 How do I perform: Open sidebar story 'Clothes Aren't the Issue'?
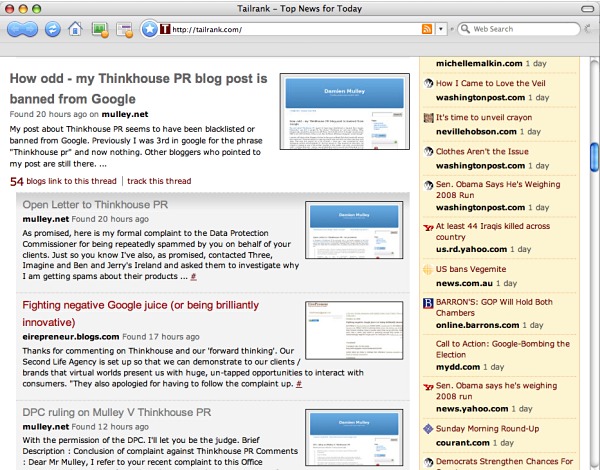pos(482,152)
